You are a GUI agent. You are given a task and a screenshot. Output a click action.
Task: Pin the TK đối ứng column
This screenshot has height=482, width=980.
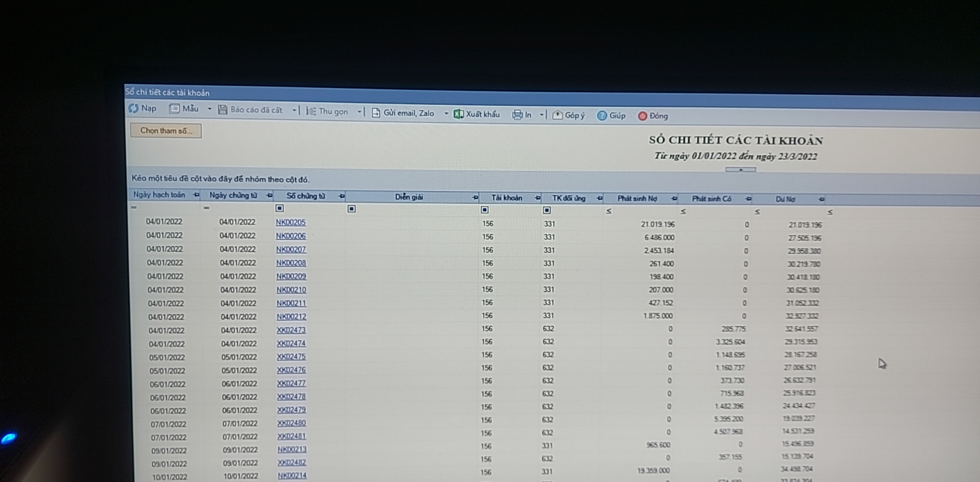coord(599,198)
